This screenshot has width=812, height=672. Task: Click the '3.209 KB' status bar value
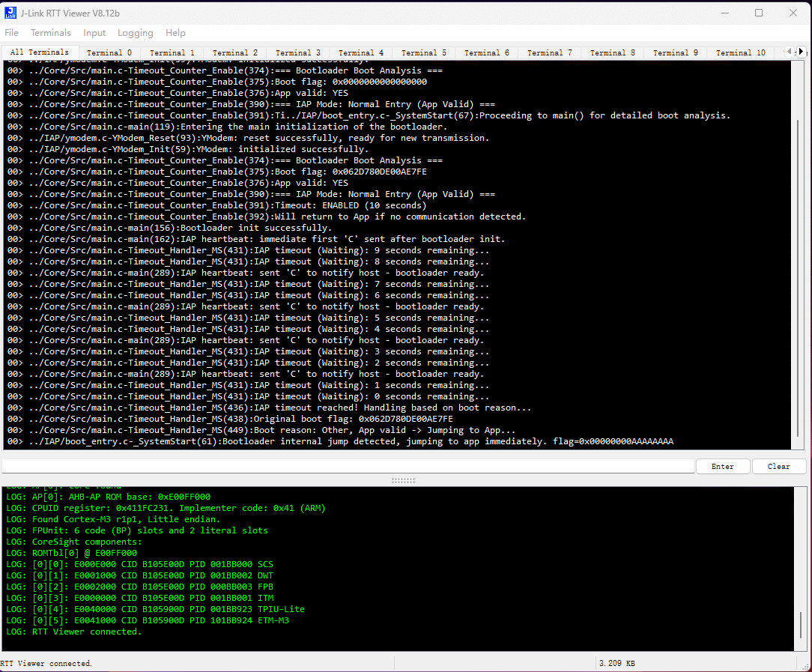[x=616, y=663]
